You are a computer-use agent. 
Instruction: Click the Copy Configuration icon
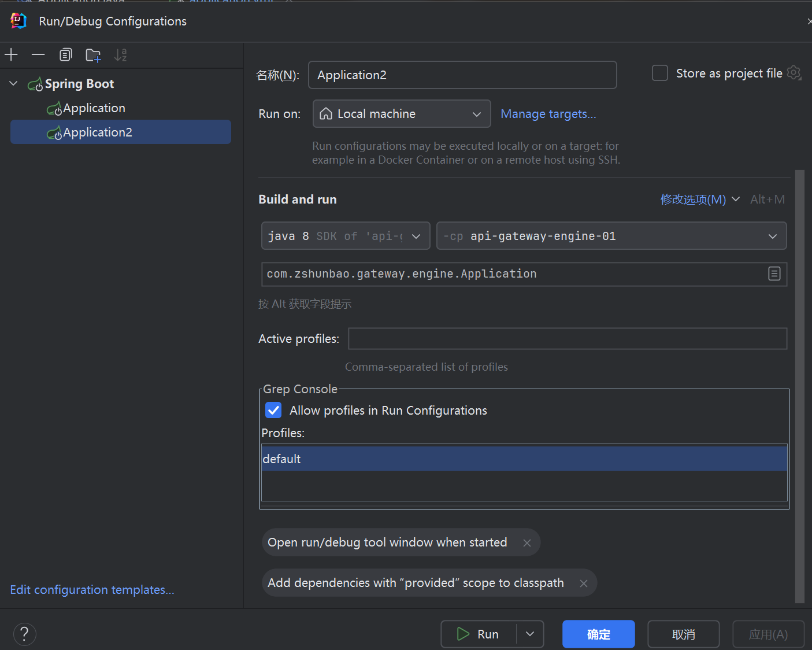[66, 55]
